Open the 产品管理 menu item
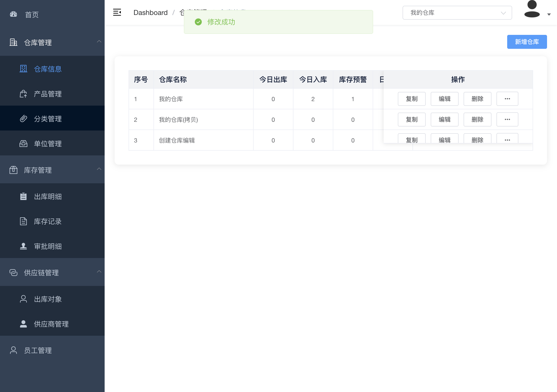The width and height of the screenshot is (557, 392). coord(48,94)
